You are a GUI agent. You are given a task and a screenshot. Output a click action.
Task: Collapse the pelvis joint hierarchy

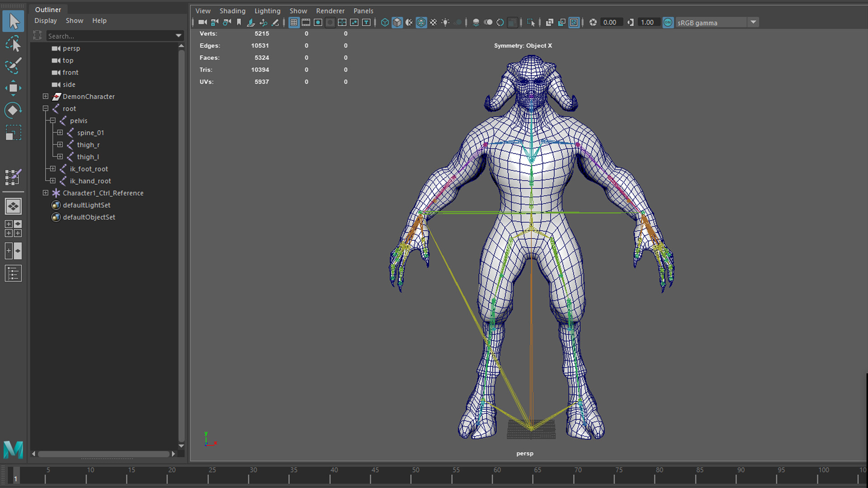point(52,121)
